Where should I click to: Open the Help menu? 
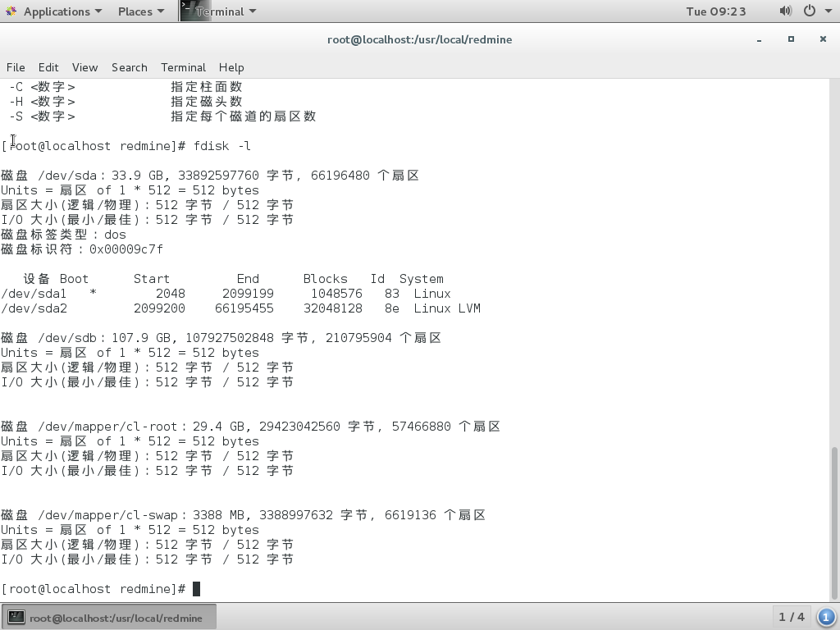point(231,67)
